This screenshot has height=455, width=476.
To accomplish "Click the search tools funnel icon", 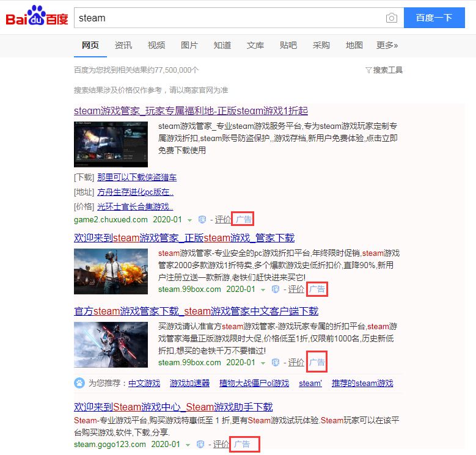I will (368, 70).
